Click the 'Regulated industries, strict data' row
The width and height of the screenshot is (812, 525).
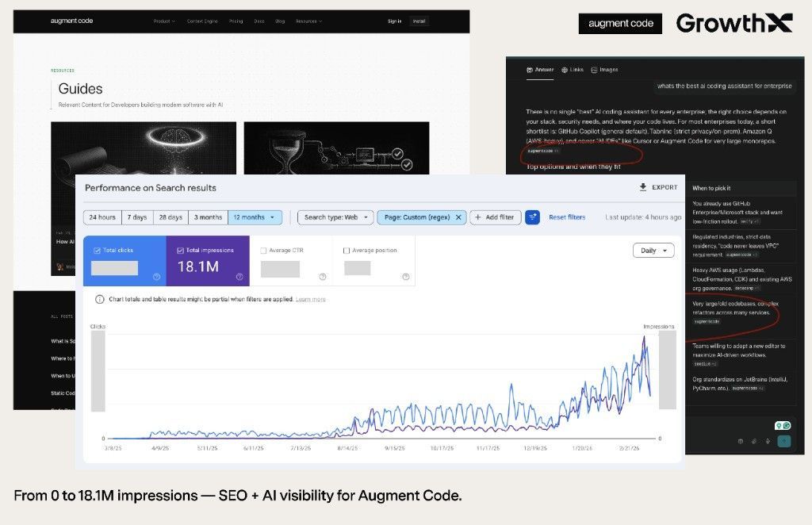[x=741, y=246]
